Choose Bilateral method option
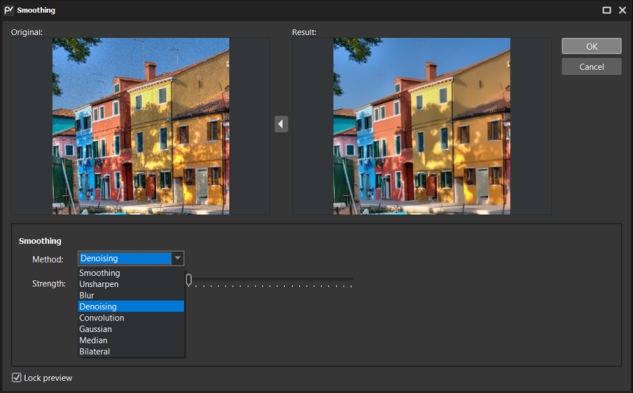Viewport: 633px width, 393px height. pyautogui.click(x=131, y=351)
